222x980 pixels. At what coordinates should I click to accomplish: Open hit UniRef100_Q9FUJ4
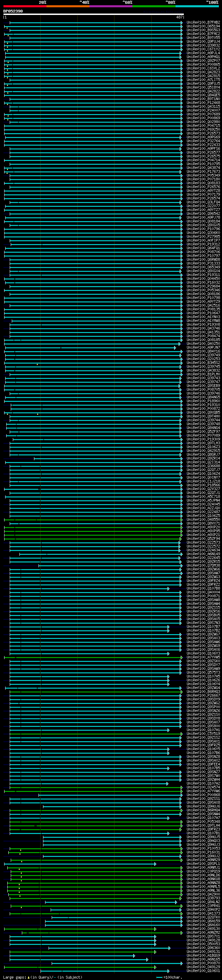[x=203, y=41]
